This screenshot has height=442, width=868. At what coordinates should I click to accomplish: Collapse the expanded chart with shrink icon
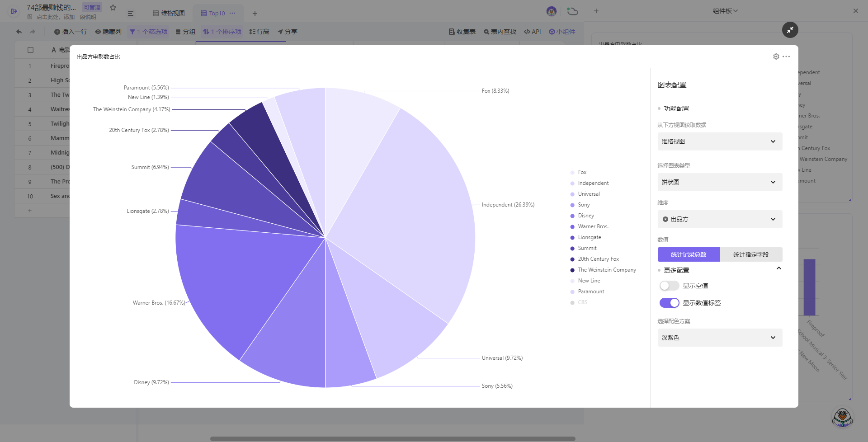pos(790,30)
